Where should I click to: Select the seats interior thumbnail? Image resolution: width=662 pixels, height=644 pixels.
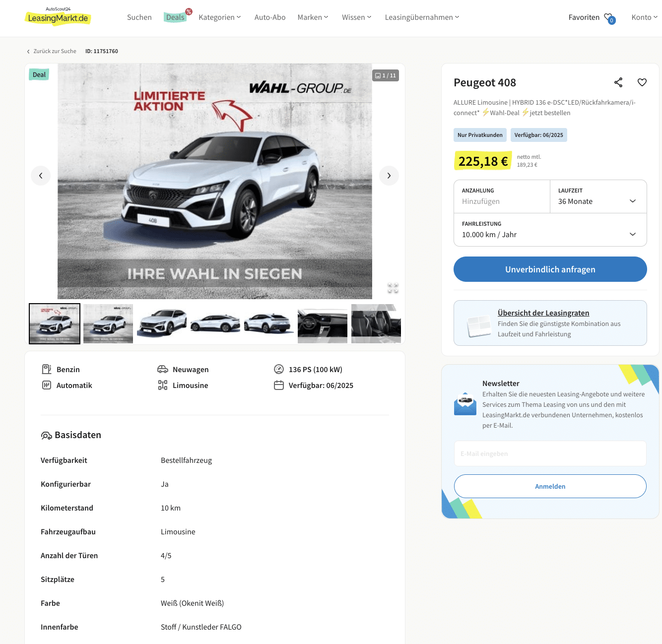point(376,323)
